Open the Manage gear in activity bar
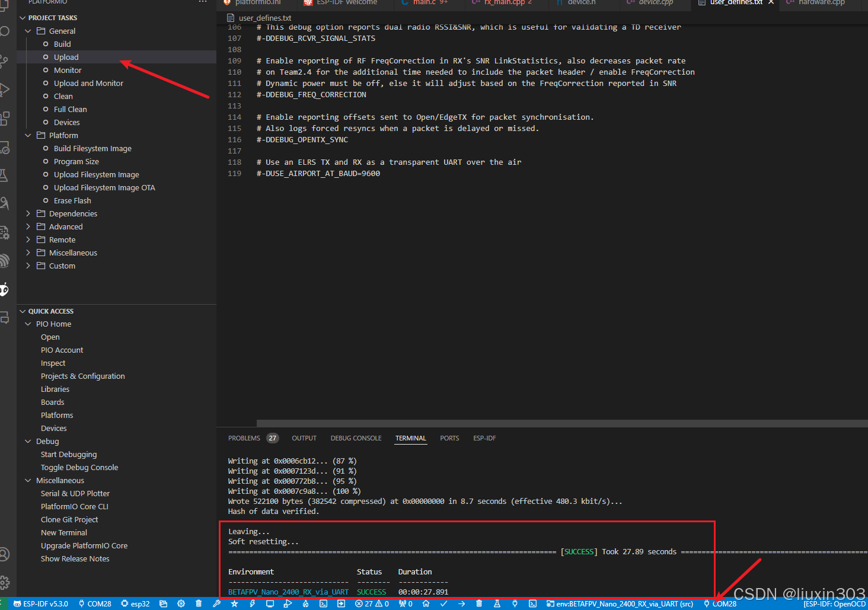This screenshot has width=868, height=610. (4, 583)
